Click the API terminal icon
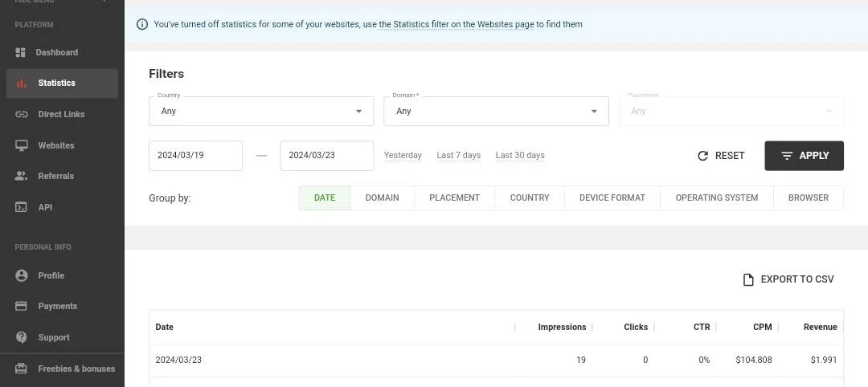The image size is (868, 387). click(21, 207)
